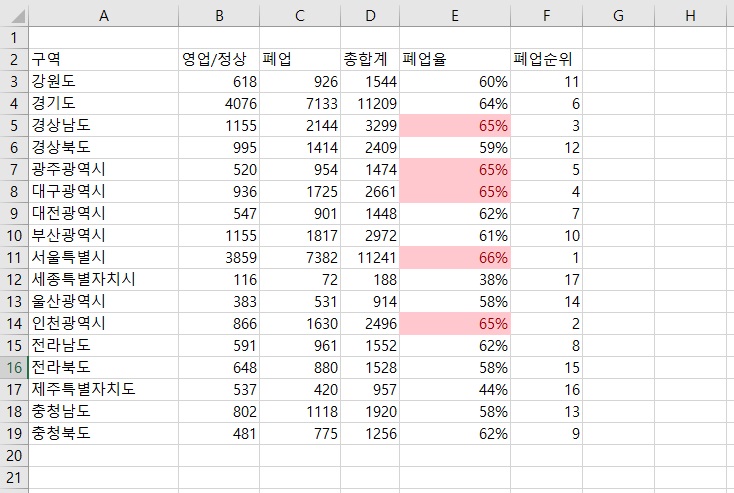The height and width of the screenshot is (493, 734).
Task: Click the 38% cell for 세종특별자치시
Action: coord(455,280)
